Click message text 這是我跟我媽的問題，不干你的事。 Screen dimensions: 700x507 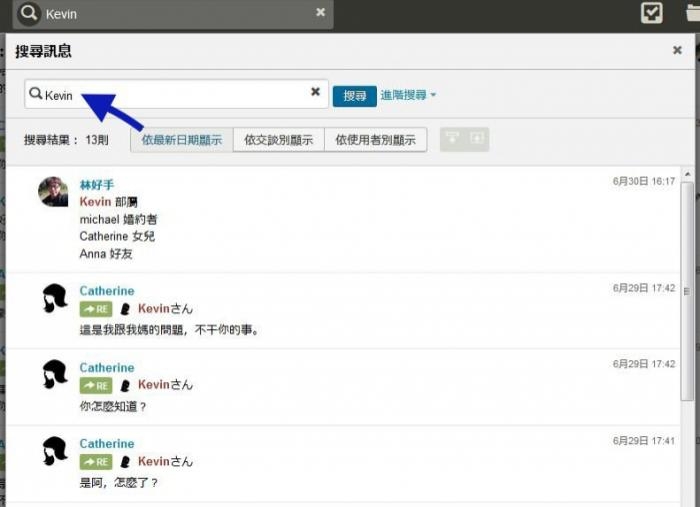click(x=169, y=330)
